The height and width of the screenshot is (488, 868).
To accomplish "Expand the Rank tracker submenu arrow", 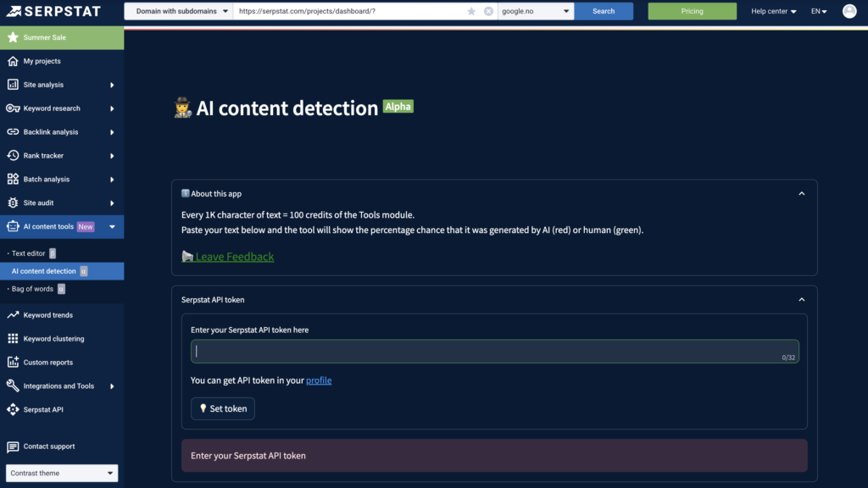I will click(x=112, y=156).
